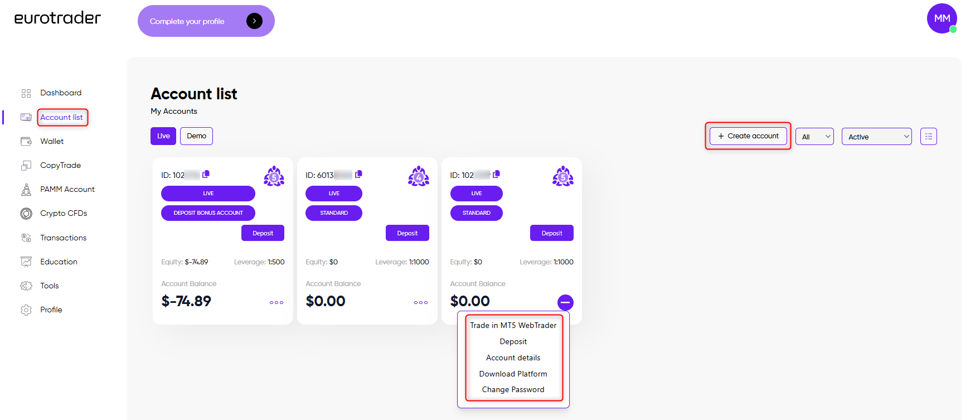The height and width of the screenshot is (420, 980).
Task: Click the Profile gear icon
Action: [26, 310]
